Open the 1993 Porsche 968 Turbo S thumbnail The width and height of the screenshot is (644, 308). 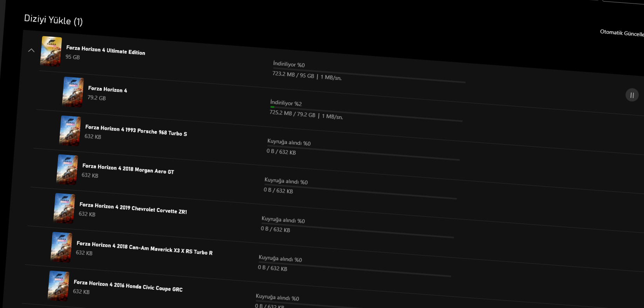pyautogui.click(x=70, y=131)
